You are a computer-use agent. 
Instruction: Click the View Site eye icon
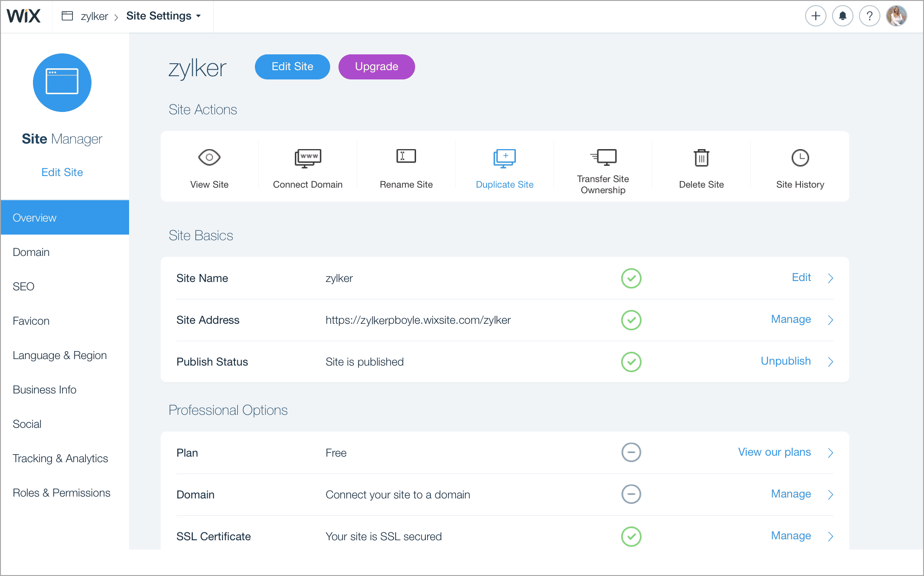(x=209, y=157)
